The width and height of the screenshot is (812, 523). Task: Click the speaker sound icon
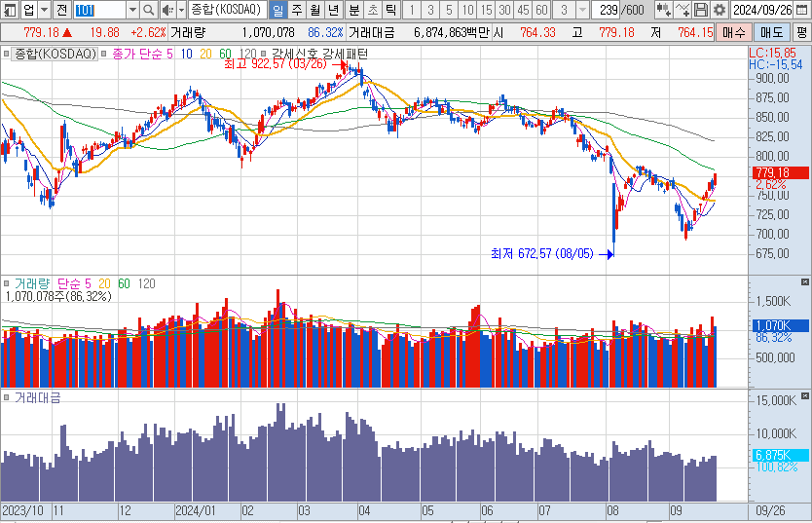coord(167,10)
